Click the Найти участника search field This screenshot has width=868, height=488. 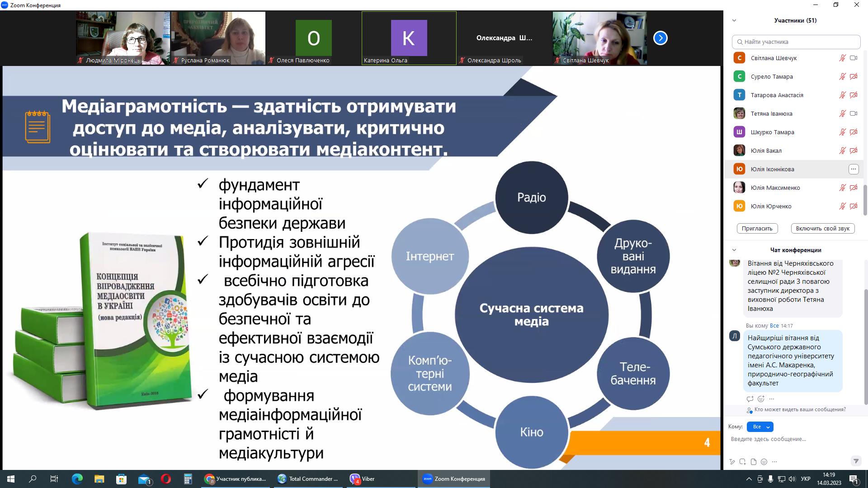796,42
